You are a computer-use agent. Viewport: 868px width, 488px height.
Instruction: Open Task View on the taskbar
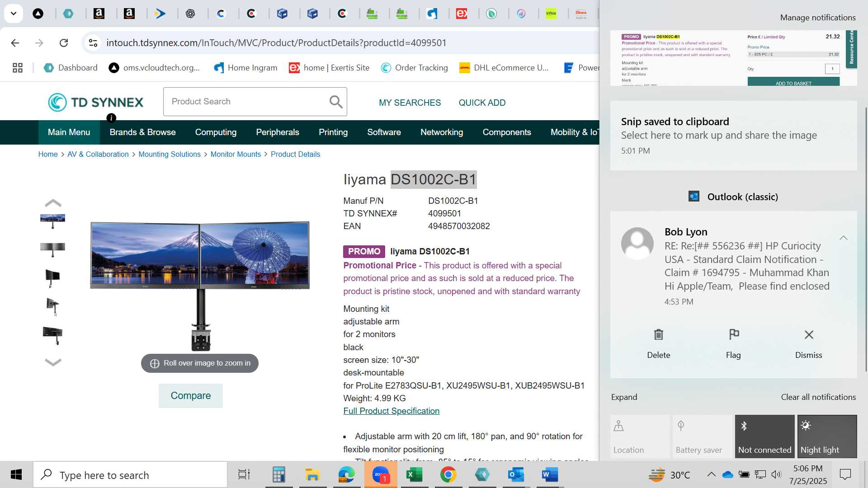pyautogui.click(x=244, y=475)
